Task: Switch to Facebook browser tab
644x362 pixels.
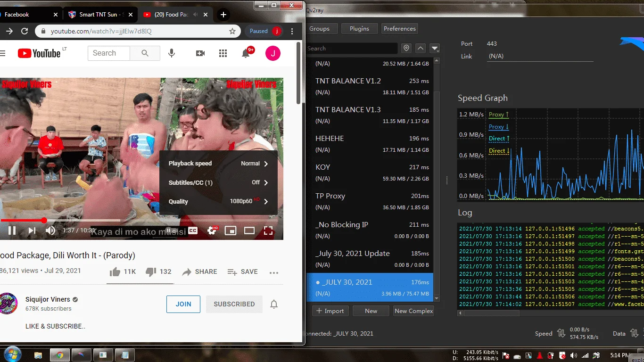Action: click(28, 15)
